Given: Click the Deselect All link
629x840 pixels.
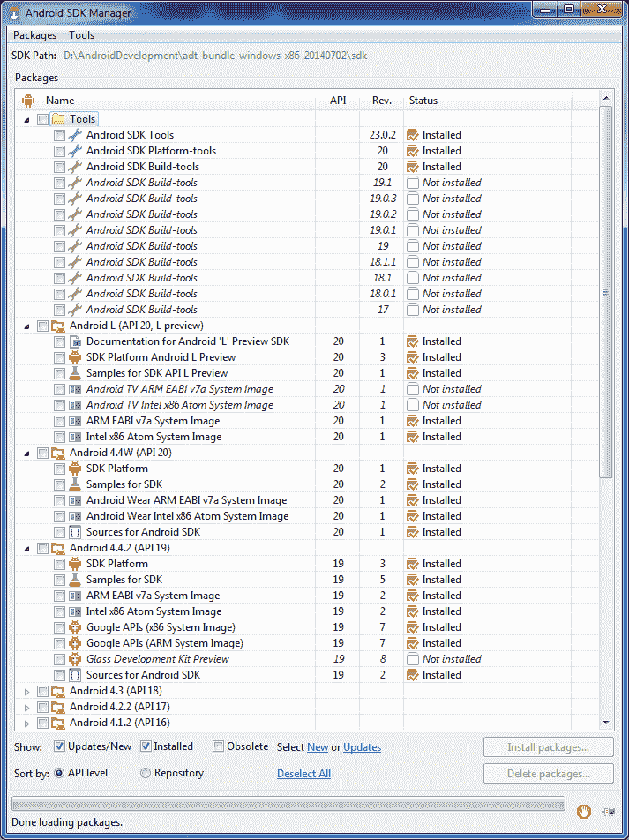Looking at the screenshot, I should point(303,774).
